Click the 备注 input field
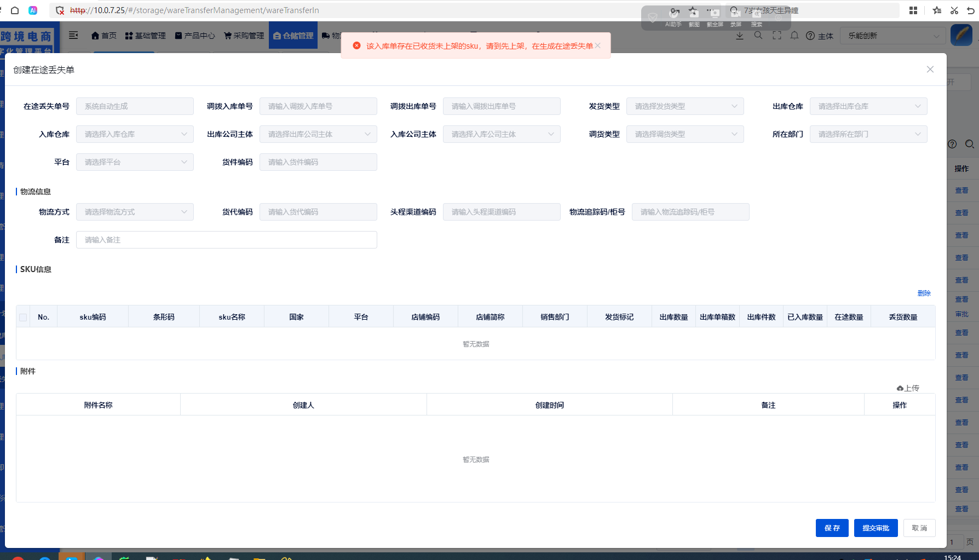Image resolution: width=979 pixels, height=560 pixels. pyautogui.click(x=226, y=240)
